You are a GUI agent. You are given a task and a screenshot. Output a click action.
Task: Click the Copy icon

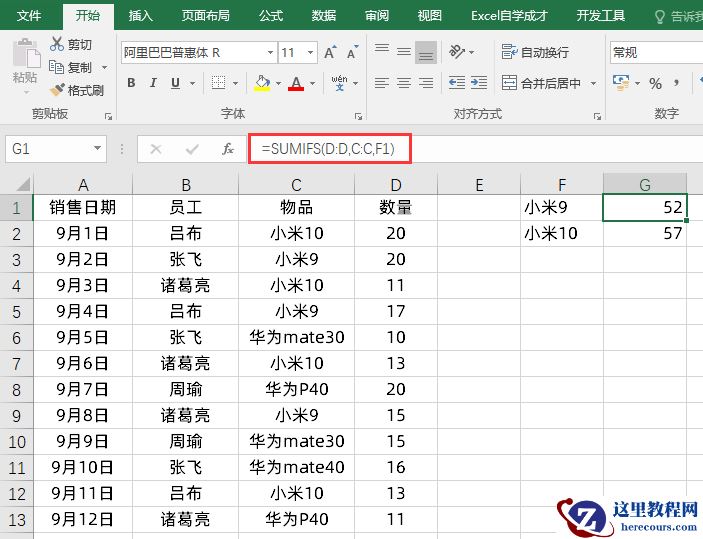(x=56, y=67)
